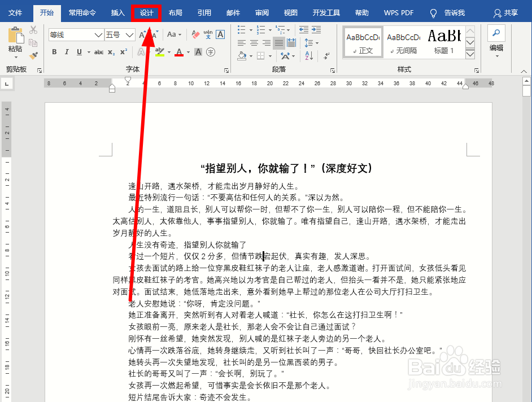Apply the 标题 1 style from gallery
The height and width of the screenshot is (402, 532).
click(444, 41)
